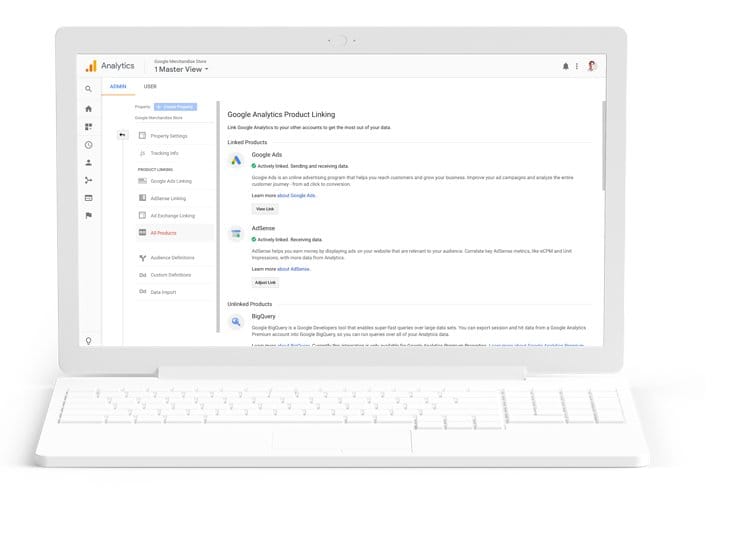Open Behavior card icon in sidebar

pos(88,198)
